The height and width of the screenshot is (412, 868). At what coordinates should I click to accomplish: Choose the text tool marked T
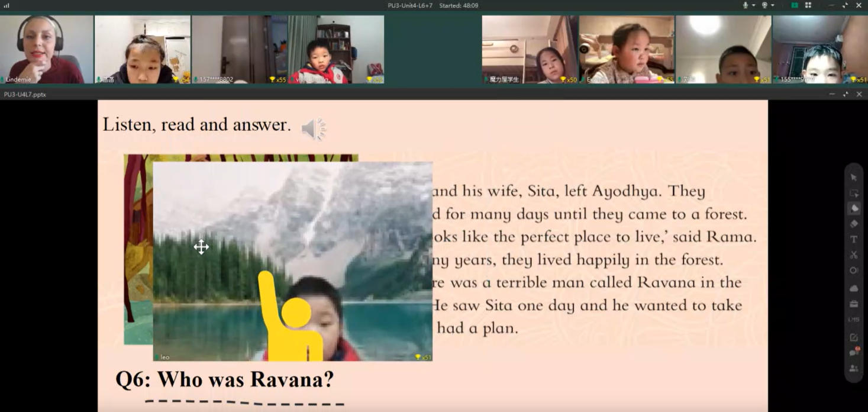[x=853, y=239]
